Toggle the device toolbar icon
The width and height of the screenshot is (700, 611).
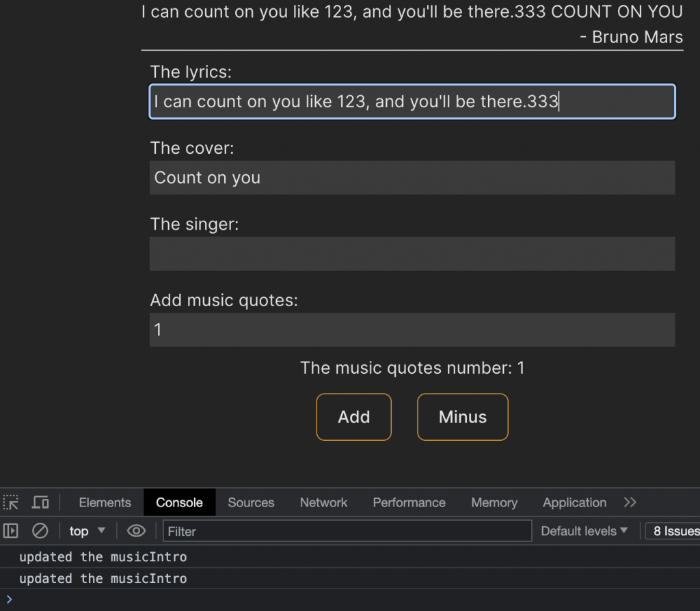tap(40, 502)
